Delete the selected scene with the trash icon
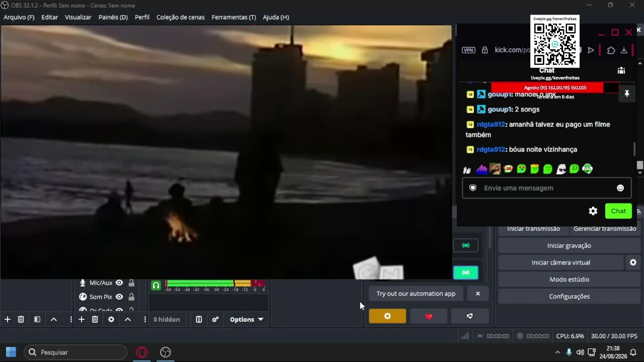The height and width of the screenshot is (362, 644). (x=21, y=319)
